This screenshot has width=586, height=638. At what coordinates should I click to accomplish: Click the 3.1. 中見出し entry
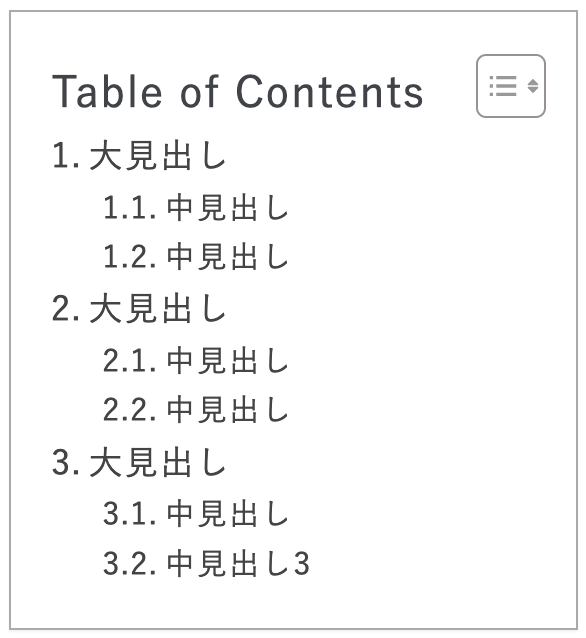(x=196, y=513)
